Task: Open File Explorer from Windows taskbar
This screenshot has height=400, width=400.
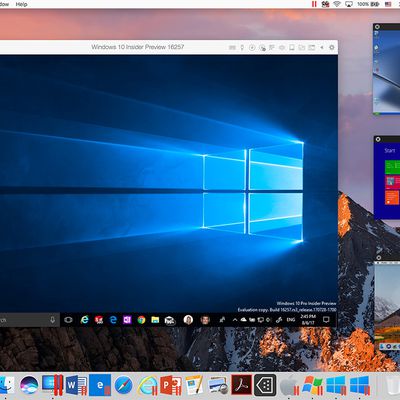Action: [x=155, y=320]
